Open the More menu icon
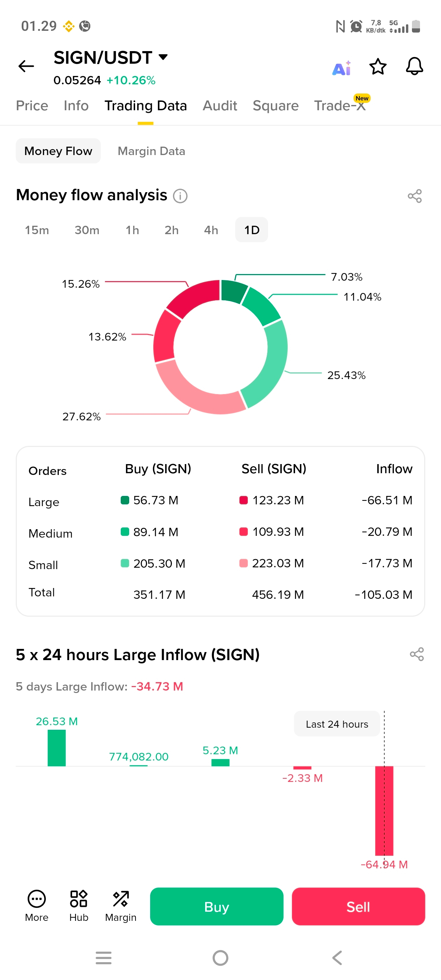This screenshot has height=980, width=441. point(36,906)
